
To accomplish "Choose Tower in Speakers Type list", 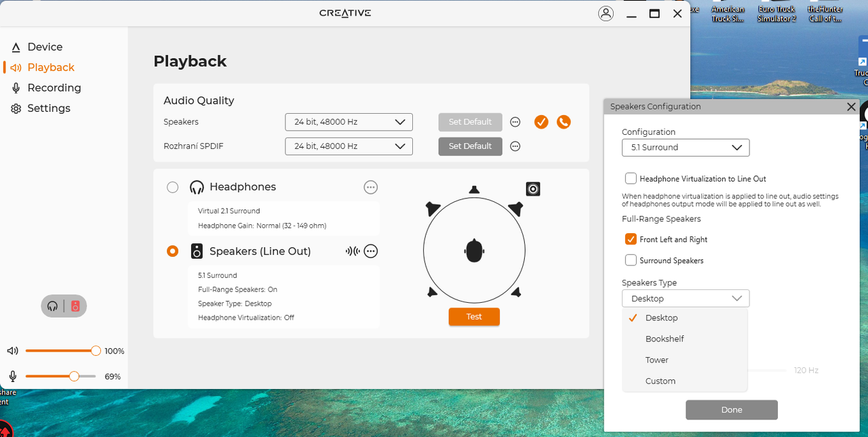I will point(685,360).
